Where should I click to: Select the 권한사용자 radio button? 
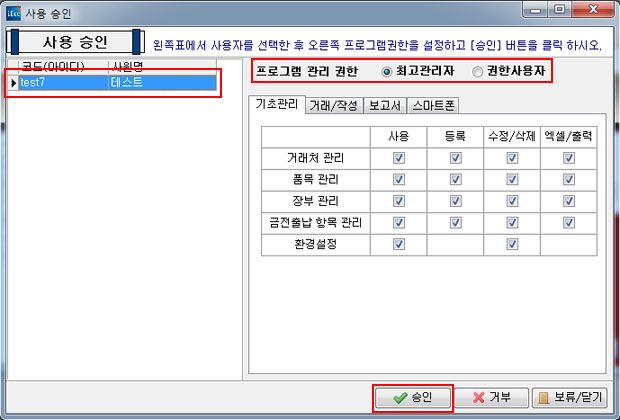coord(477,73)
